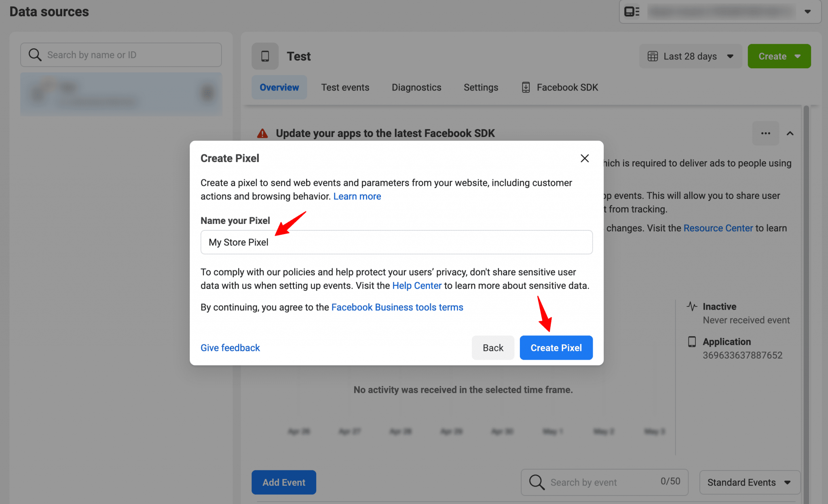Switch to the Test events tab
The height and width of the screenshot is (504, 828).
[345, 87]
